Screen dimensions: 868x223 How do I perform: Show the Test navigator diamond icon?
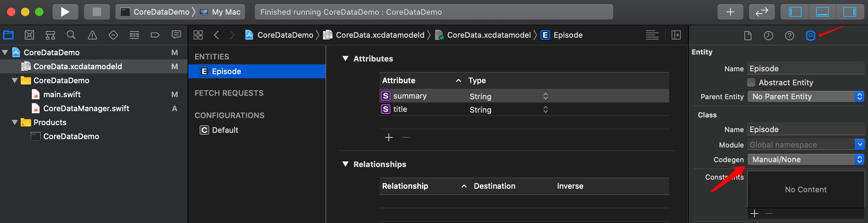click(x=113, y=35)
